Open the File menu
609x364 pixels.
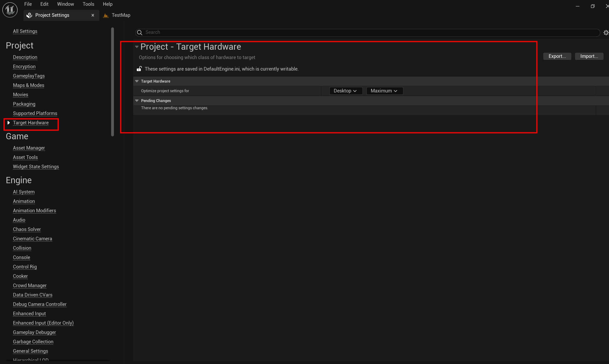coord(28,4)
